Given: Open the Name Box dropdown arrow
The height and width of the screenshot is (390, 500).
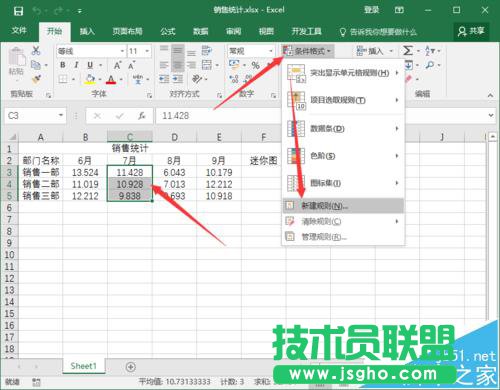Looking at the screenshot, I should 61,115.
